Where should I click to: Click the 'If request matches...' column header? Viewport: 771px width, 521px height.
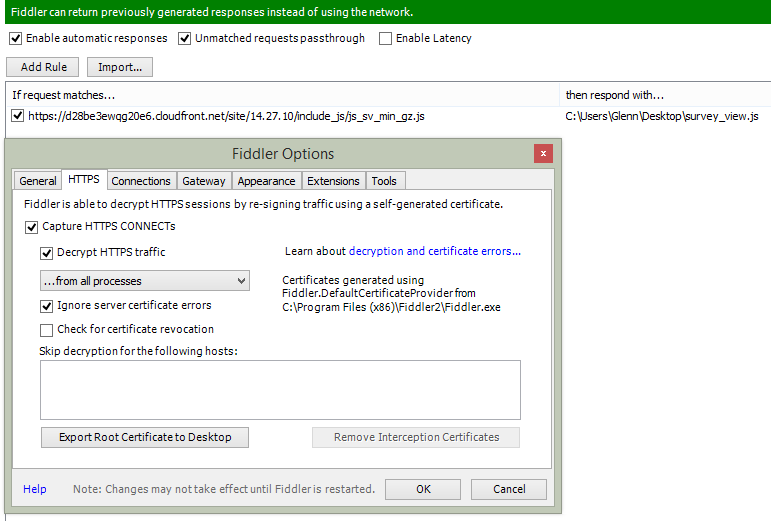click(282, 95)
